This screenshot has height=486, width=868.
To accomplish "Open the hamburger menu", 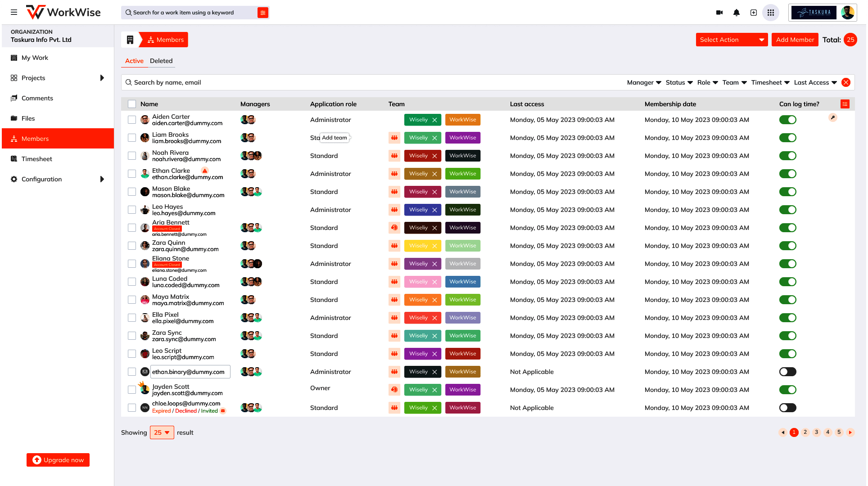I will [14, 13].
